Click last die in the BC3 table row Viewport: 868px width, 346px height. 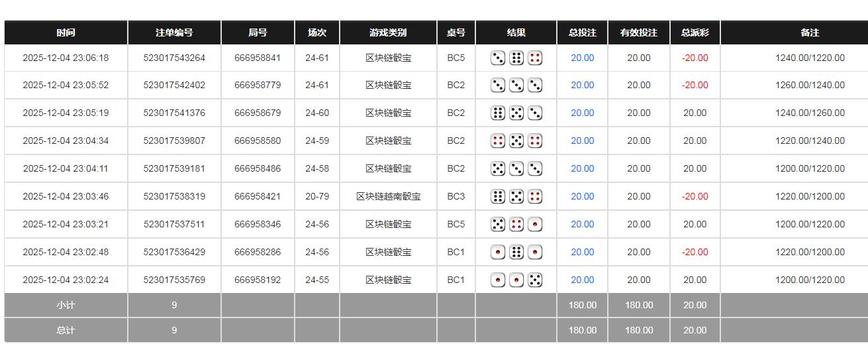pos(535,197)
